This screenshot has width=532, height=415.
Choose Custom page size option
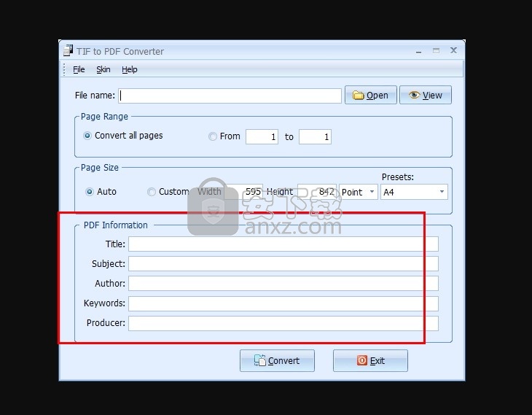(x=152, y=192)
